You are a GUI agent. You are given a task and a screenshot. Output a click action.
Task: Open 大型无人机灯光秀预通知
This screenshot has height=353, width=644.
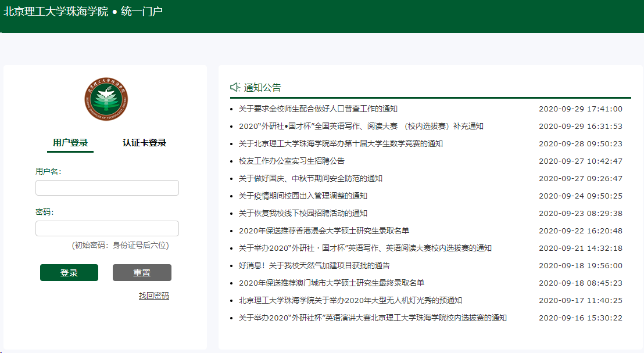pyautogui.click(x=350, y=301)
